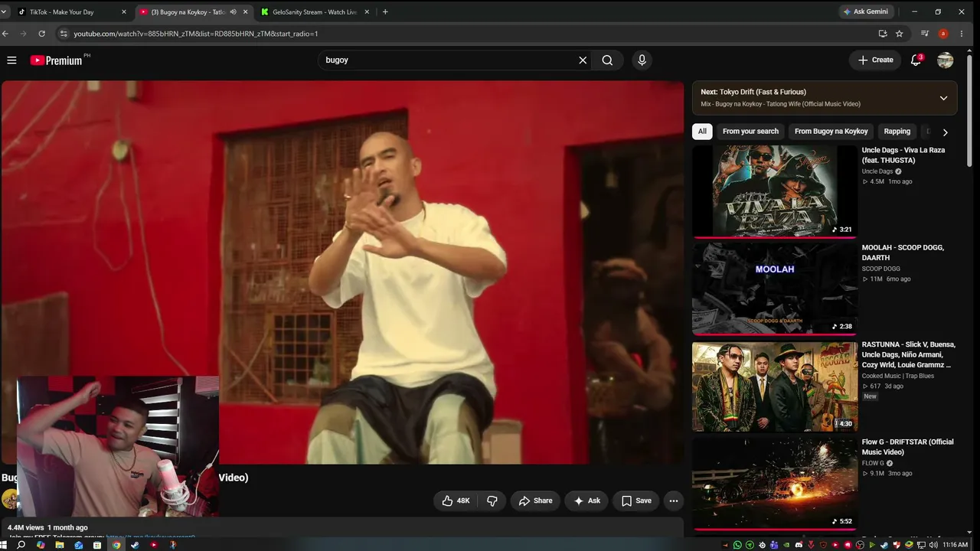Open WhatsApp tray icon

tap(737, 545)
